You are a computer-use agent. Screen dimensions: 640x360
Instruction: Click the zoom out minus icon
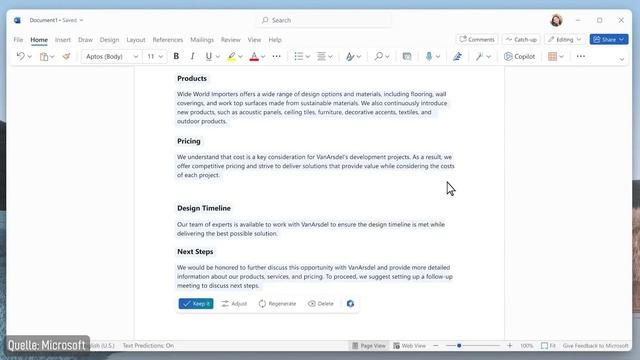436,346
